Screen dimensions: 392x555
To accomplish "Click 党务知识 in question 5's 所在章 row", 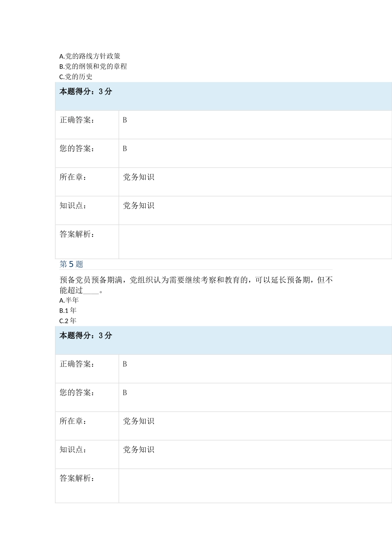I will pyautogui.click(x=139, y=421).
